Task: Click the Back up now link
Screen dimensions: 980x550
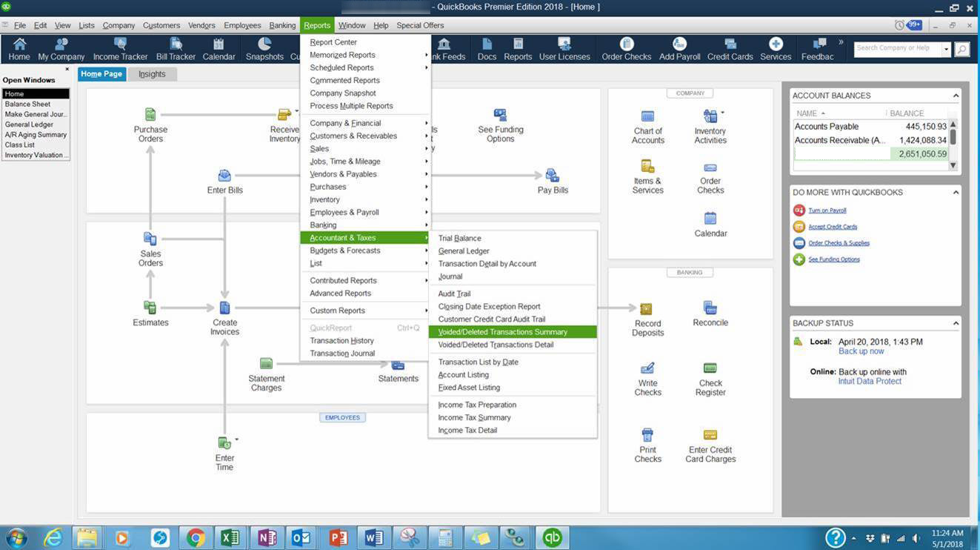Action: coord(861,351)
